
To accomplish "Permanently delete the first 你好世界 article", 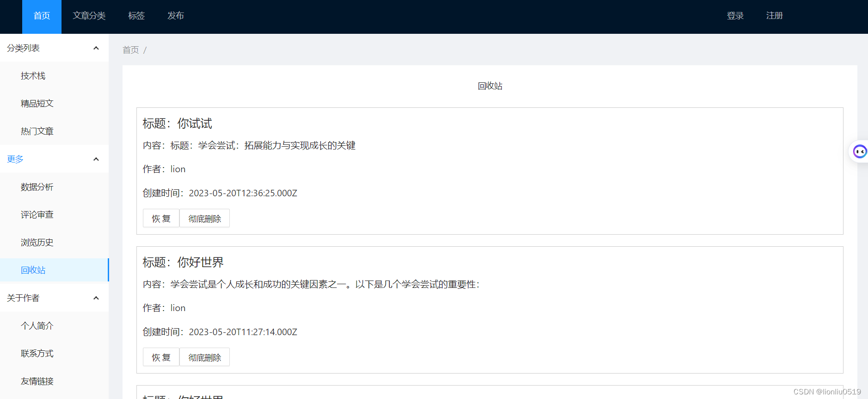I will pos(205,357).
